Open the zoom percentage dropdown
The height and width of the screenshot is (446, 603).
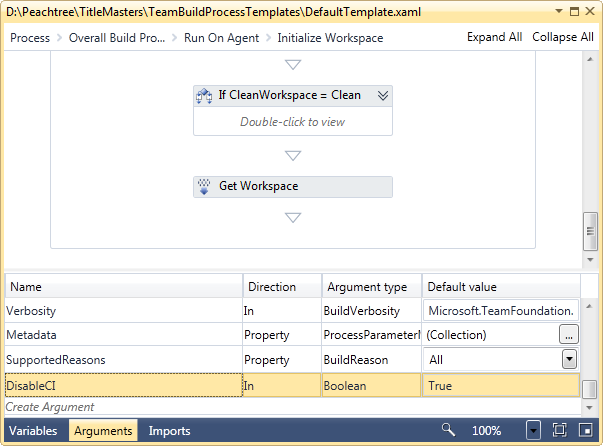533,430
